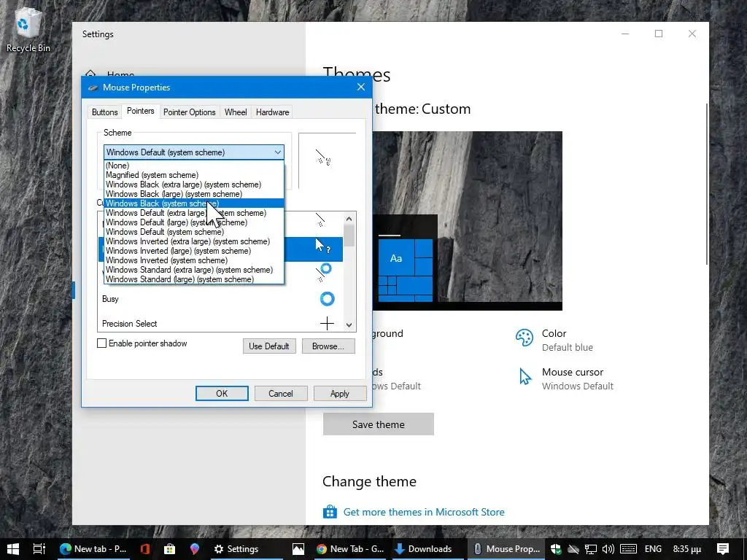This screenshot has height=560, width=747.
Task: Switch to the Buttons tab
Action: pyautogui.click(x=105, y=112)
